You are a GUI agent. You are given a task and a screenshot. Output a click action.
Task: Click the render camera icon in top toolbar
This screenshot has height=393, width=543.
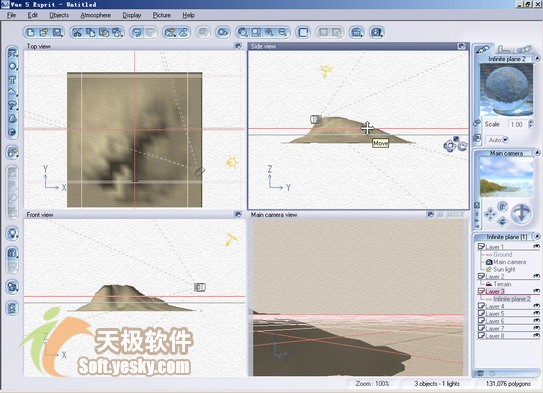376,33
